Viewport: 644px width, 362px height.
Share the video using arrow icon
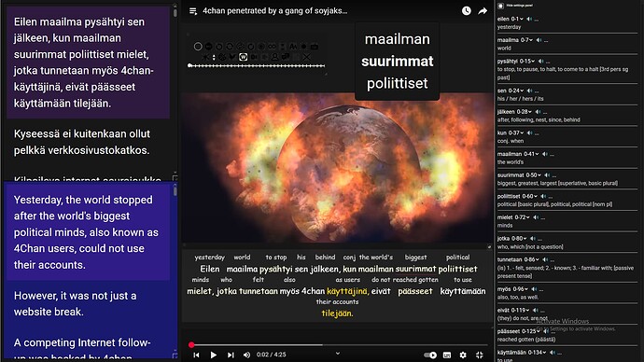click(x=483, y=11)
